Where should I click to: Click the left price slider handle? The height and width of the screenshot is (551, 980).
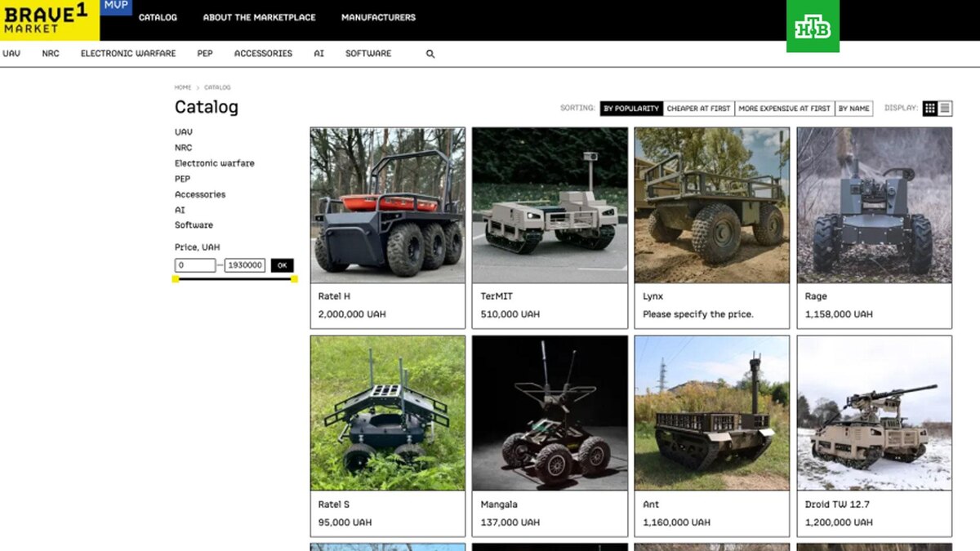point(175,278)
